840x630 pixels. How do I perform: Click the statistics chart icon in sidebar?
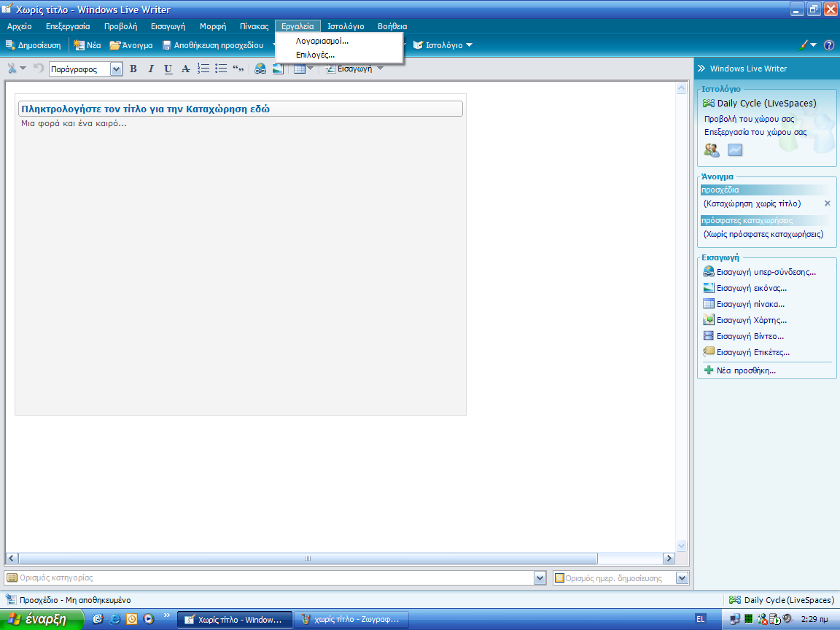tap(734, 150)
